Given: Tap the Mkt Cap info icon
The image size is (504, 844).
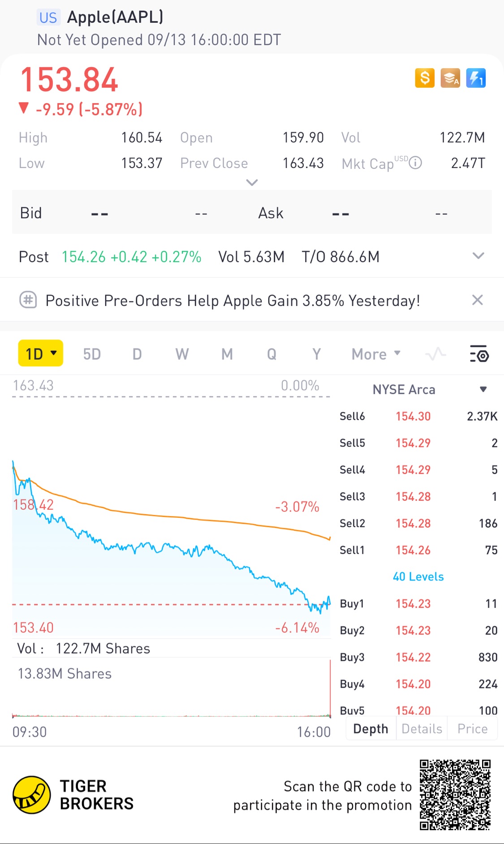Looking at the screenshot, I should click(x=415, y=163).
